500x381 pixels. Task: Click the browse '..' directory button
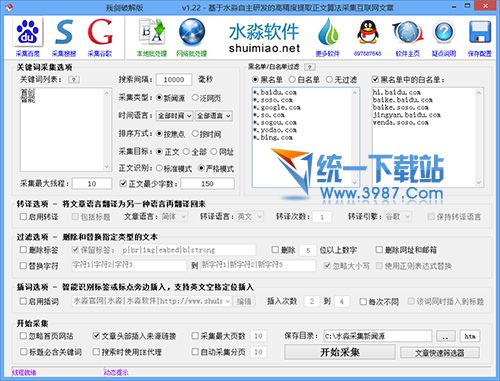[x=445, y=336]
